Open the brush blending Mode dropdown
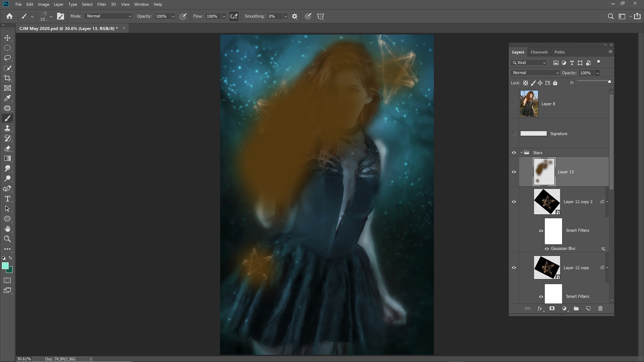This screenshot has width=644, height=362. tap(108, 16)
